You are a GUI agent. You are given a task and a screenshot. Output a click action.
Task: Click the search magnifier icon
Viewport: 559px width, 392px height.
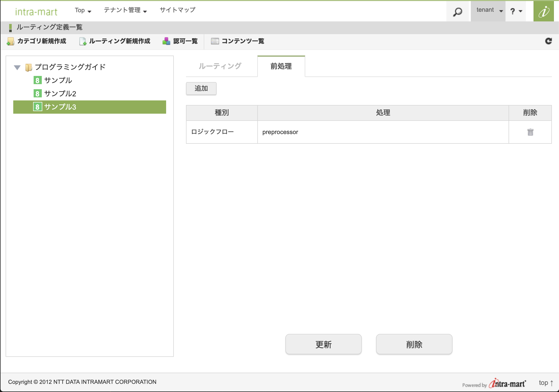pyautogui.click(x=458, y=12)
